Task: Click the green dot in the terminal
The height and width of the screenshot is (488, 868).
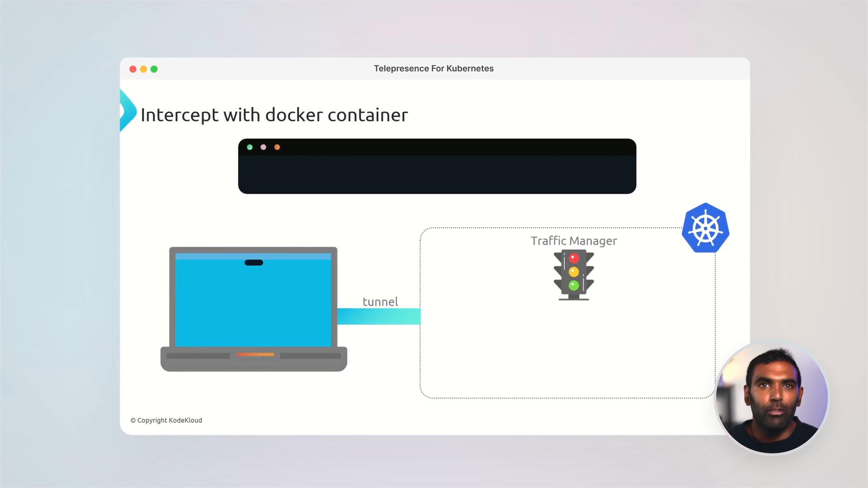Action: [x=250, y=147]
